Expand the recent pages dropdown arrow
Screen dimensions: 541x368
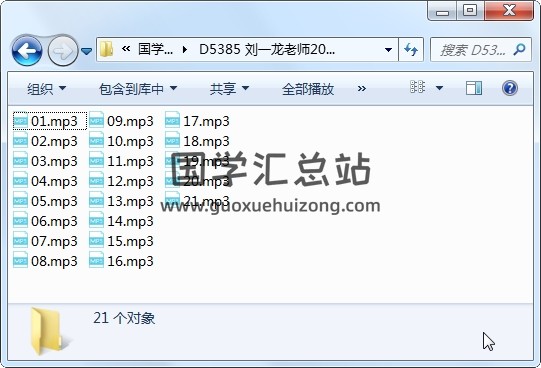point(86,51)
